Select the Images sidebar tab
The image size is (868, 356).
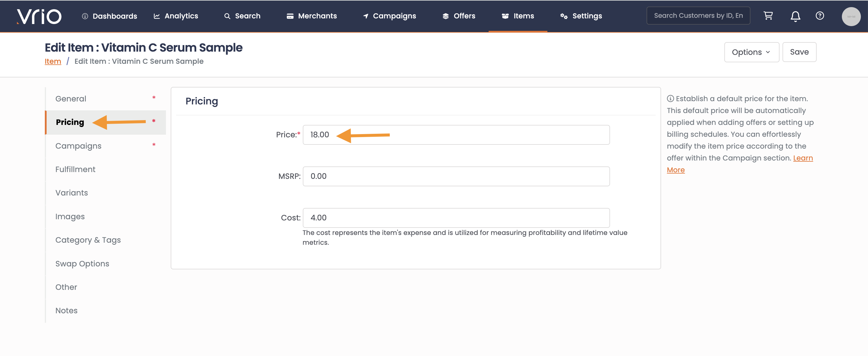tap(105, 217)
